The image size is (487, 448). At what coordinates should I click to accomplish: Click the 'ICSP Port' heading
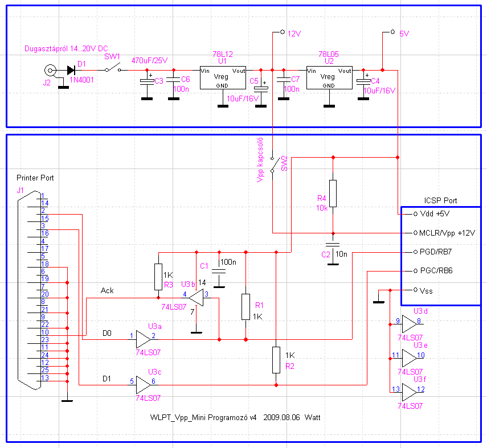[440, 200]
